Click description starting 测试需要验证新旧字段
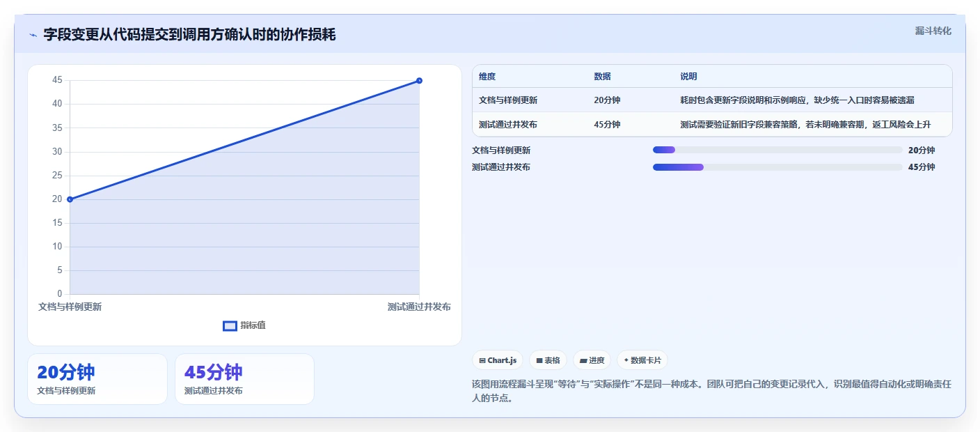 click(805, 125)
